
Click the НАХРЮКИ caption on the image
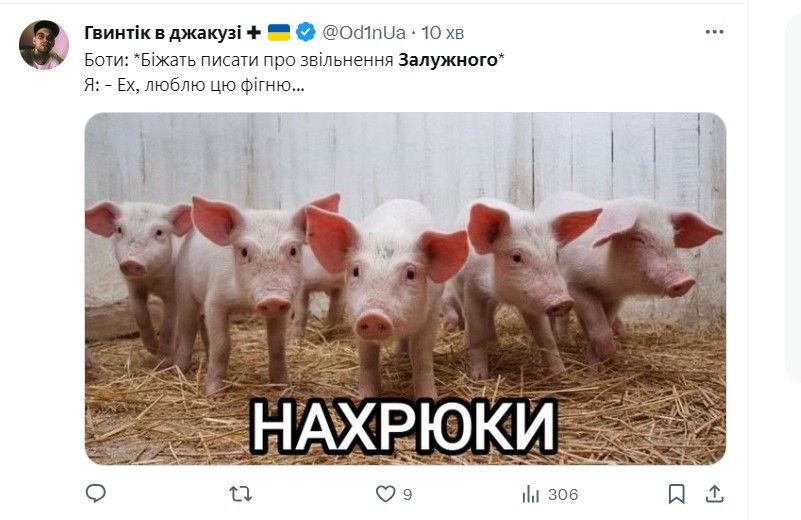[x=404, y=427]
